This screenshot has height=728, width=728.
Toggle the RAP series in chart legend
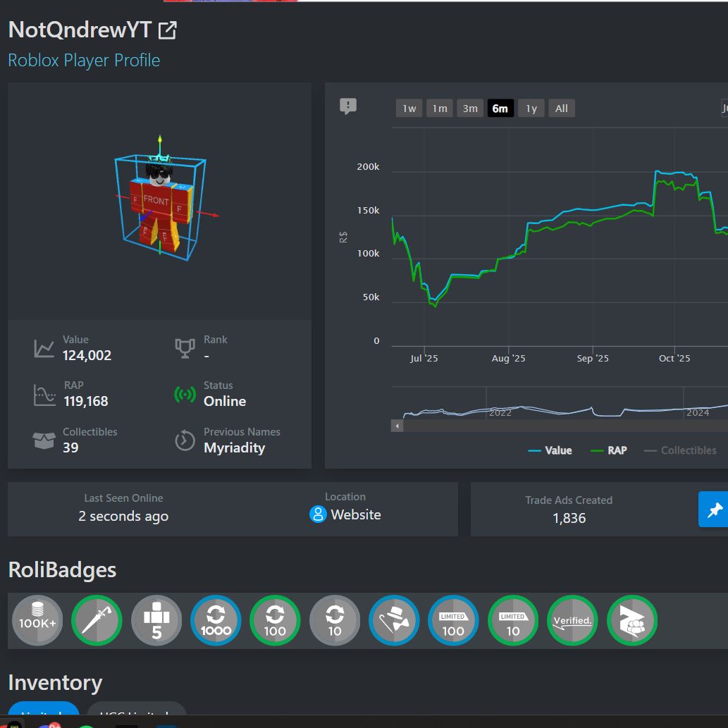[609, 450]
